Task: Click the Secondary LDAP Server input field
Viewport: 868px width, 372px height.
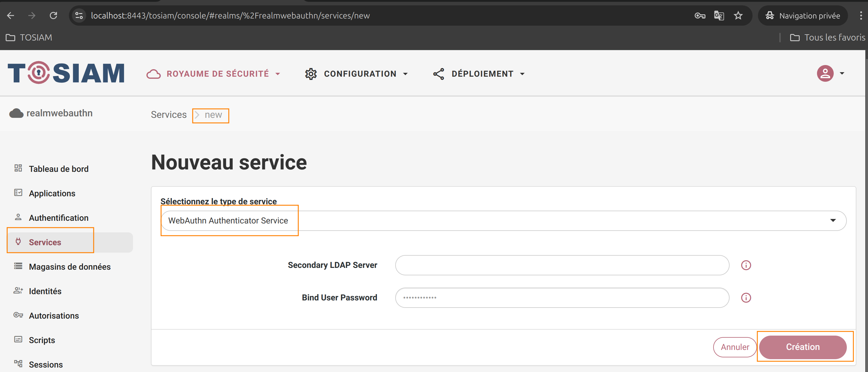Action: pyautogui.click(x=562, y=265)
